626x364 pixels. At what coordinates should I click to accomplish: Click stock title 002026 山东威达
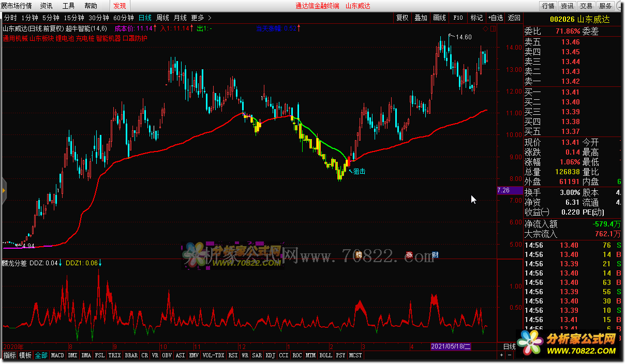coord(579,19)
